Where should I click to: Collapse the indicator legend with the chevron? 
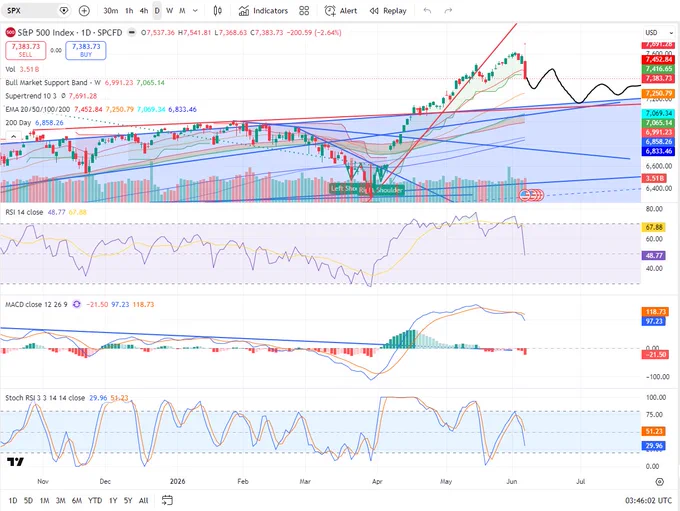point(13,137)
